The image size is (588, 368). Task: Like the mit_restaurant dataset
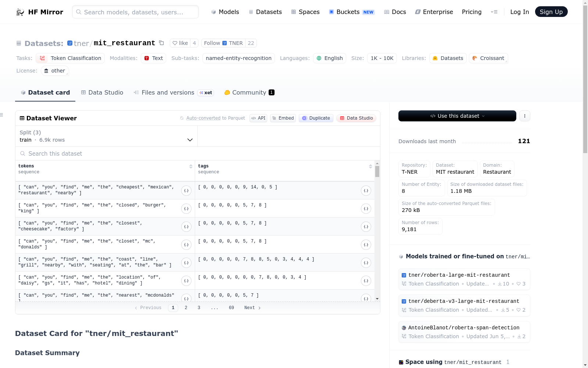pos(180,43)
